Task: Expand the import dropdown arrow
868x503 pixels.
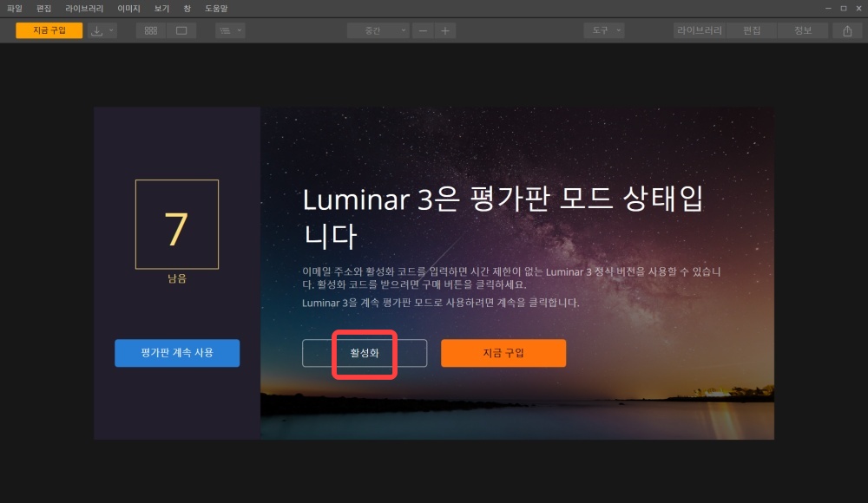Action: point(111,30)
